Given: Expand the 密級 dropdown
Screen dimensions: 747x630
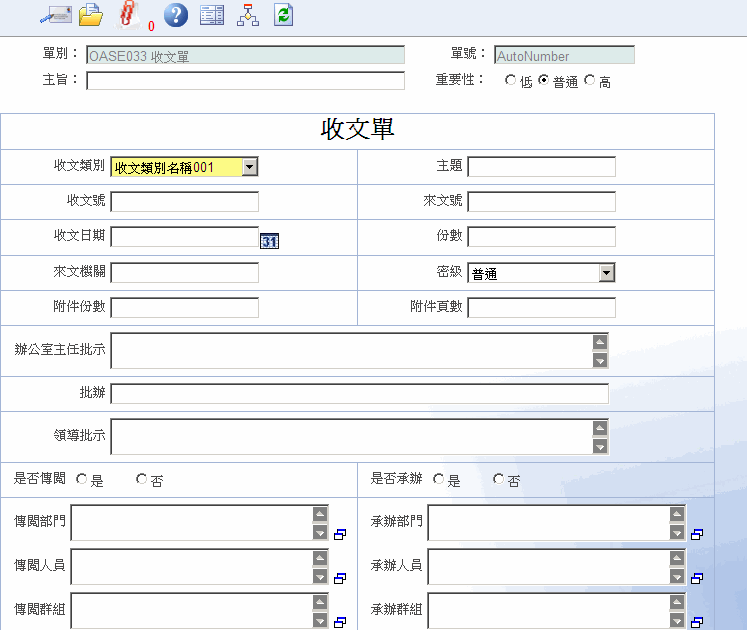Looking at the screenshot, I should click(606, 273).
